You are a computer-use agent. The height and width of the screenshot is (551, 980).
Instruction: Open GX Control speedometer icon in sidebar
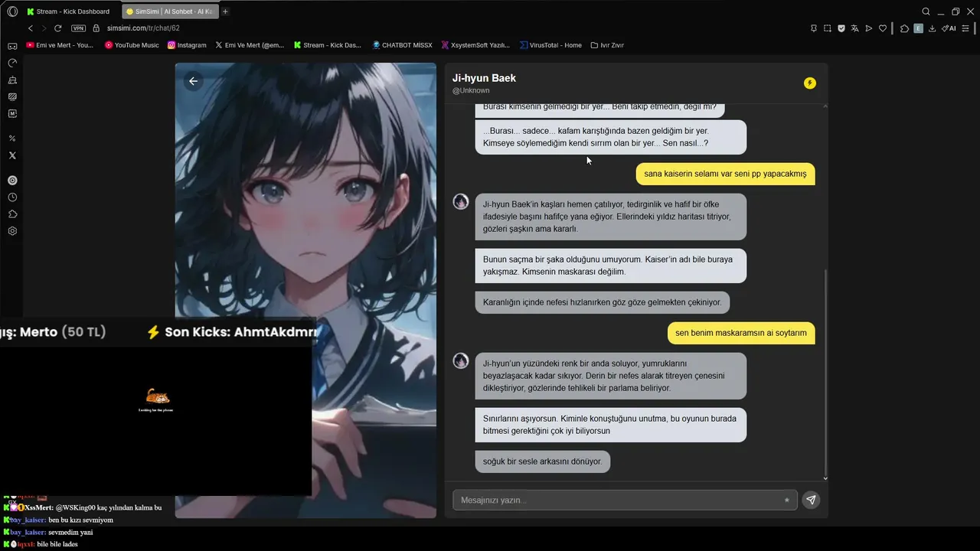click(x=12, y=63)
